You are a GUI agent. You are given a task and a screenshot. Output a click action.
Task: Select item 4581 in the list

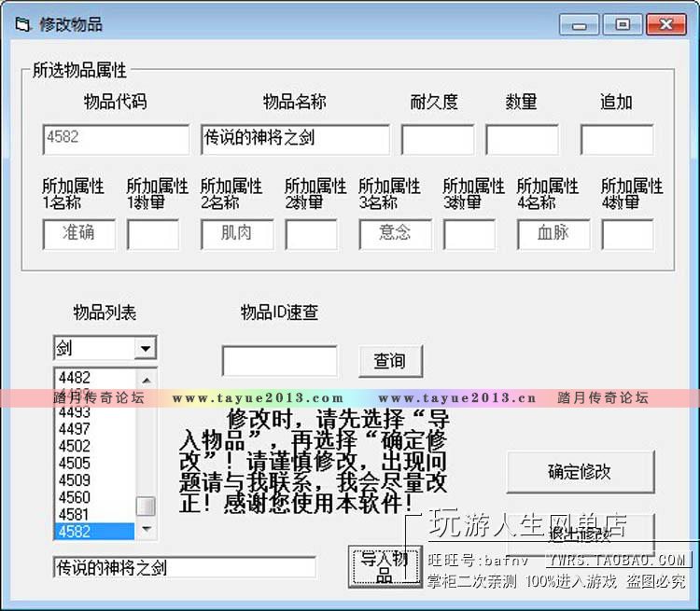(x=94, y=514)
